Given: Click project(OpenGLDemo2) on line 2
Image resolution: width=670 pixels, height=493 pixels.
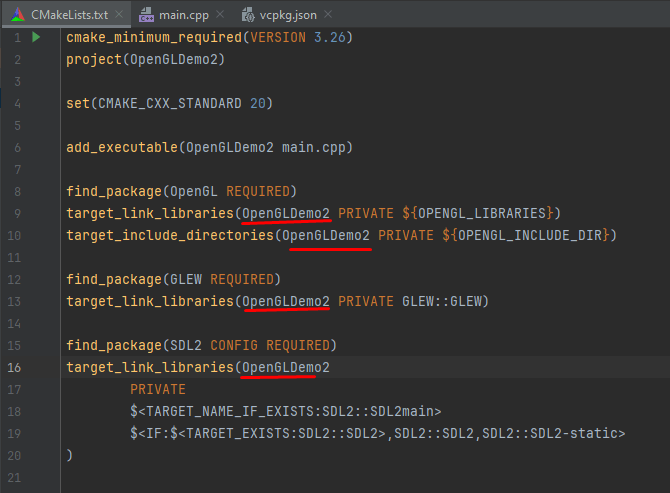Looking at the screenshot, I should coord(145,59).
